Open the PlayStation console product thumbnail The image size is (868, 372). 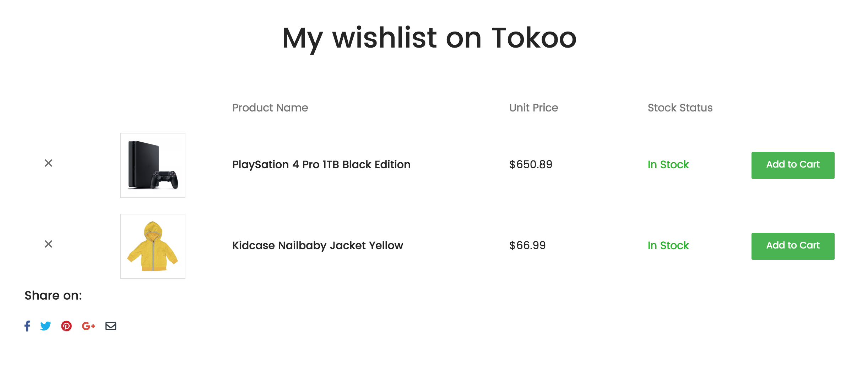tap(153, 165)
